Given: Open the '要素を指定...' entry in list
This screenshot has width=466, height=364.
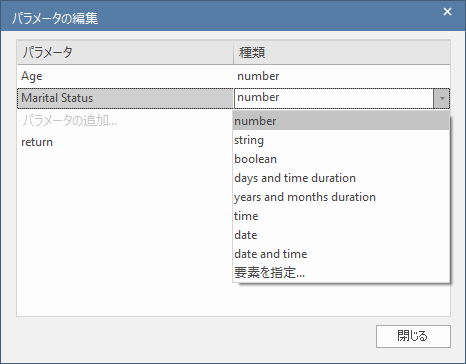Looking at the screenshot, I should pos(341,273).
